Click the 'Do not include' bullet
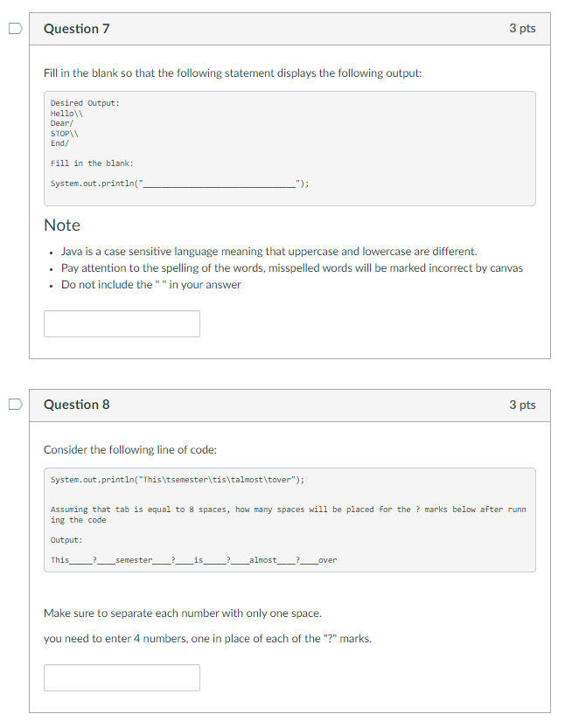This screenshot has height=728, width=572. [151, 285]
